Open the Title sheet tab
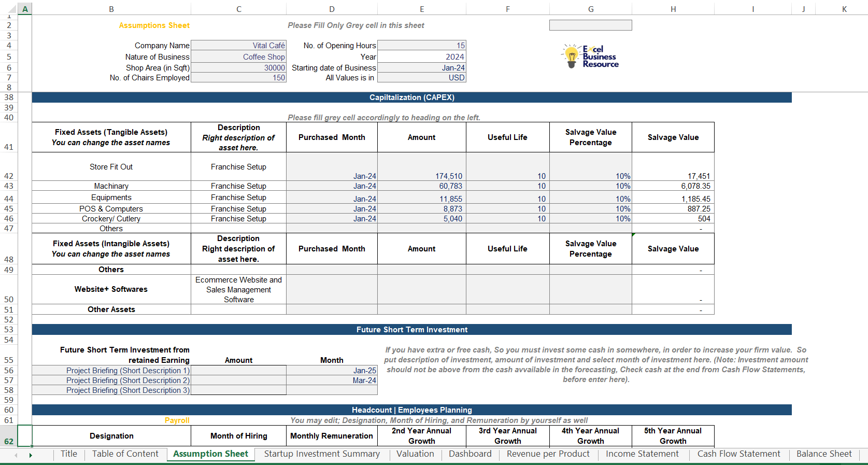The height and width of the screenshot is (465, 868). [68, 454]
